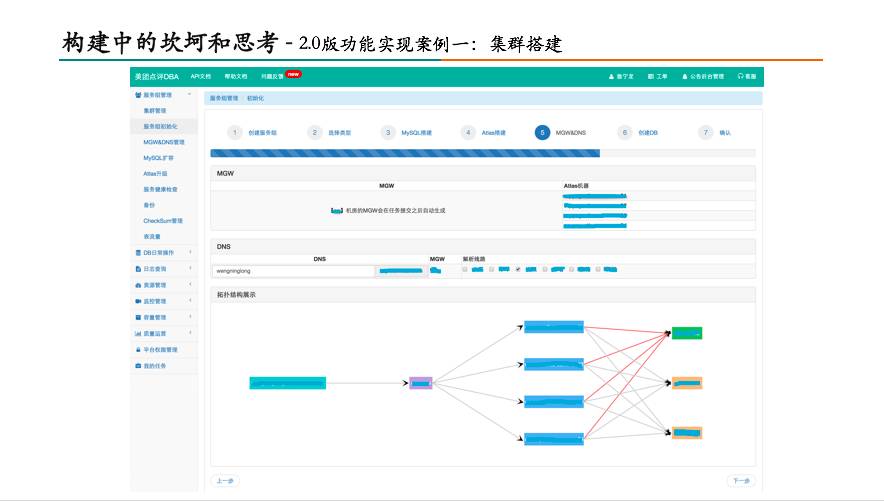Click the 美团点评DBA logo title
Viewport: 884px width, 501px height.
[157, 76]
